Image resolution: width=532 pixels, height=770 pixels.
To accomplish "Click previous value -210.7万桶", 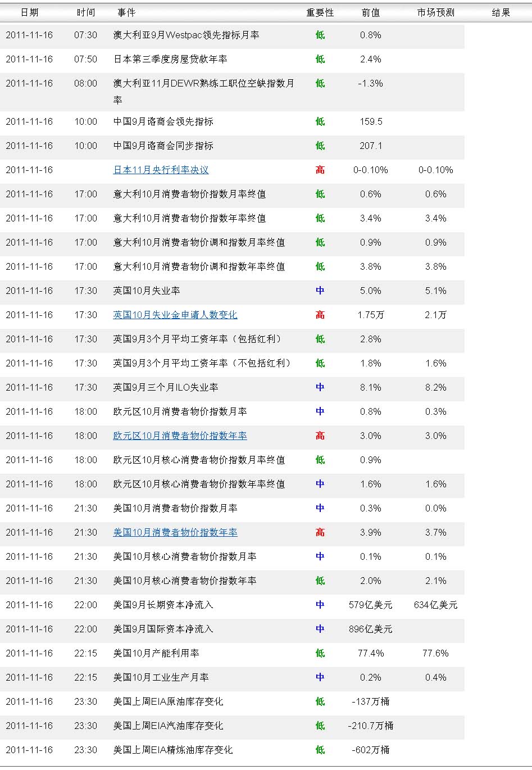I will pyautogui.click(x=371, y=726).
